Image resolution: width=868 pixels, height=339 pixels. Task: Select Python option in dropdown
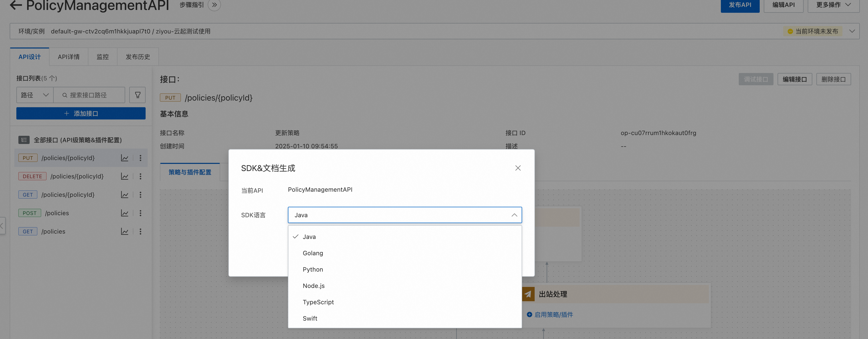tap(313, 269)
